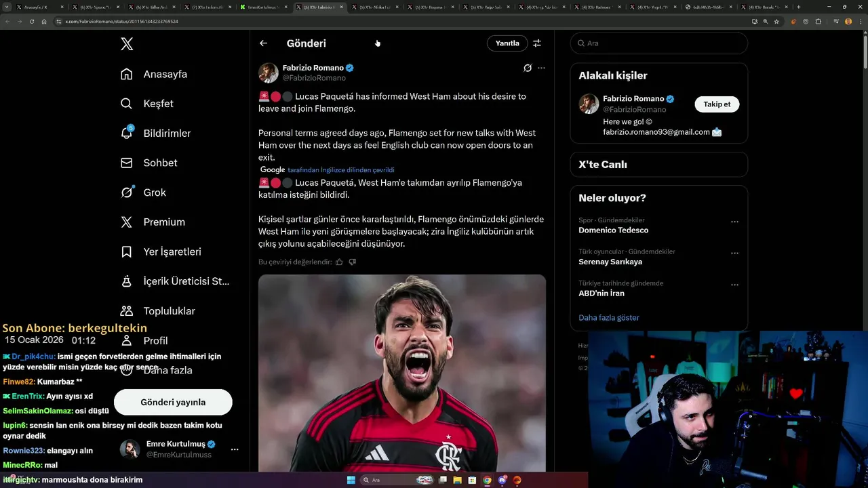Open Microsoft Store from taskbar

coord(473,480)
